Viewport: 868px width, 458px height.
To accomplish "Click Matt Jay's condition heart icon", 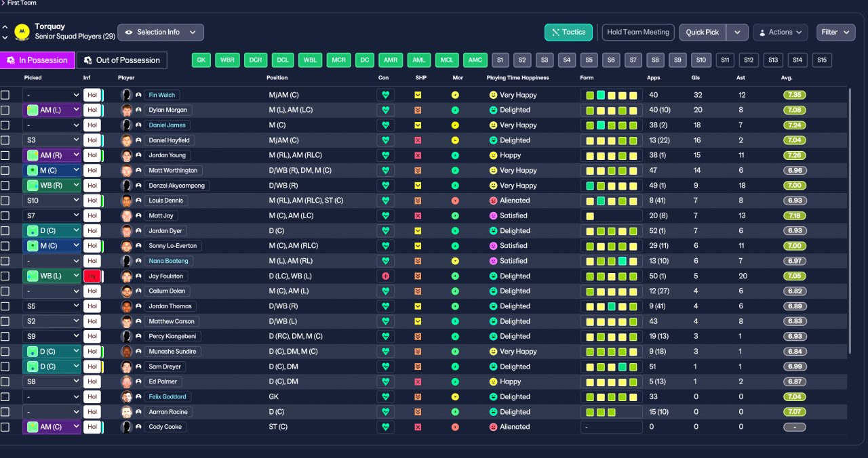I will [385, 215].
